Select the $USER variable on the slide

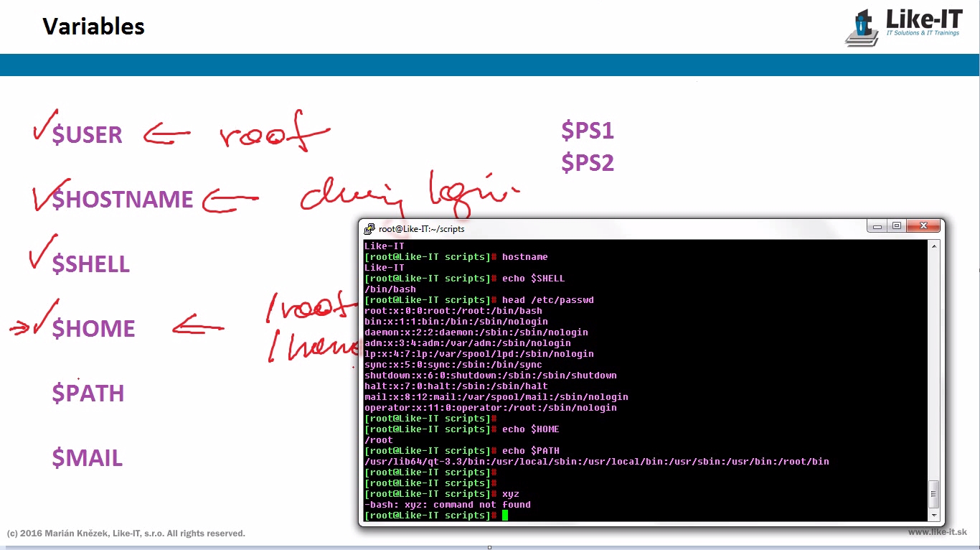(87, 135)
